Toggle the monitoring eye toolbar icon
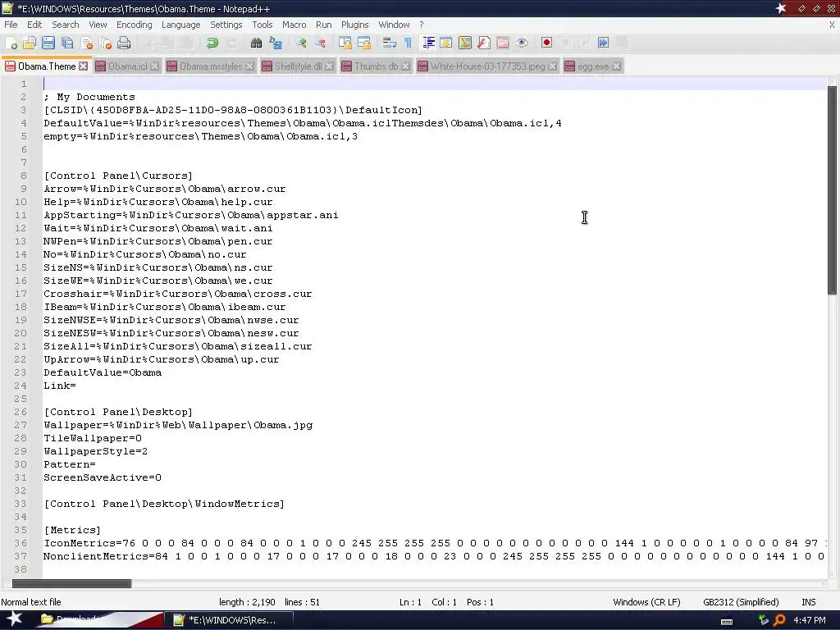Image resolution: width=840 pixels, height=630 pixels. 522,43
